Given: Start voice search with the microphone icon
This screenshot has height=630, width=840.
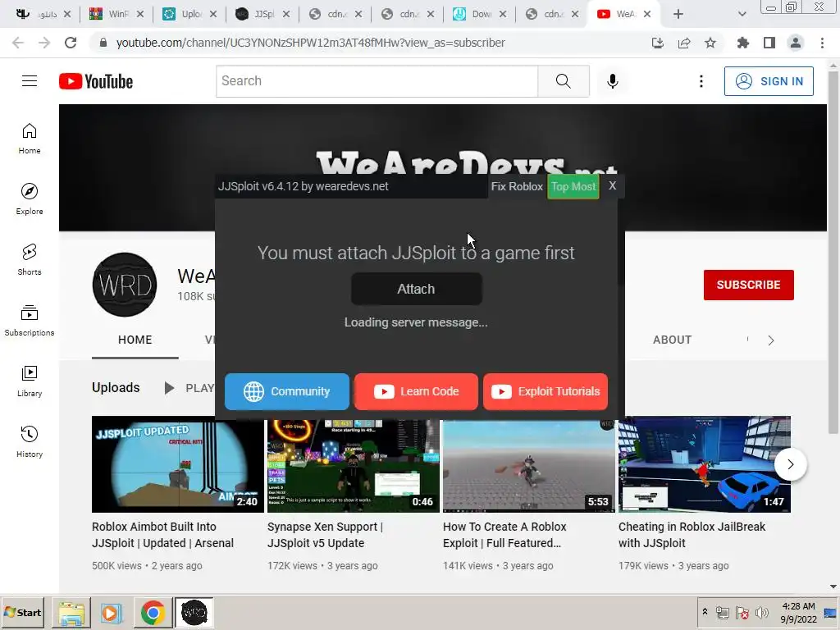Looking at the screenshot, I should point(612,81).
